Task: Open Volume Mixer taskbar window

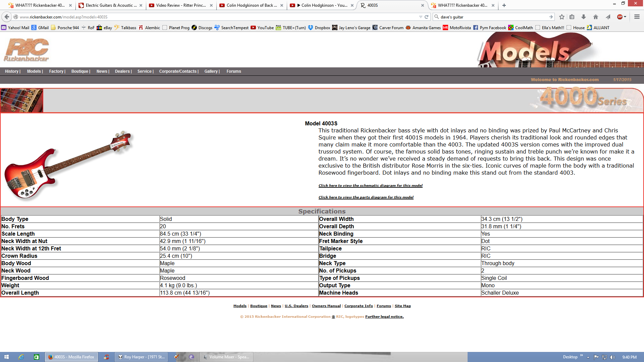Action: (x=226, y=357)
